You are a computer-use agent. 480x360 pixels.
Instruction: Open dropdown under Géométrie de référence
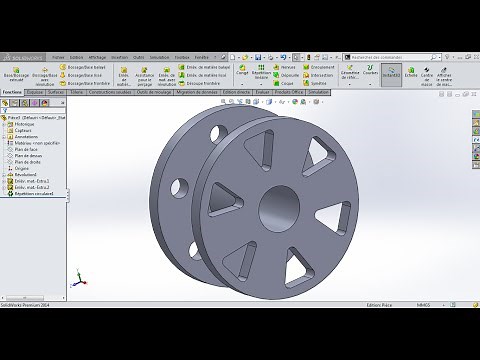350,85
